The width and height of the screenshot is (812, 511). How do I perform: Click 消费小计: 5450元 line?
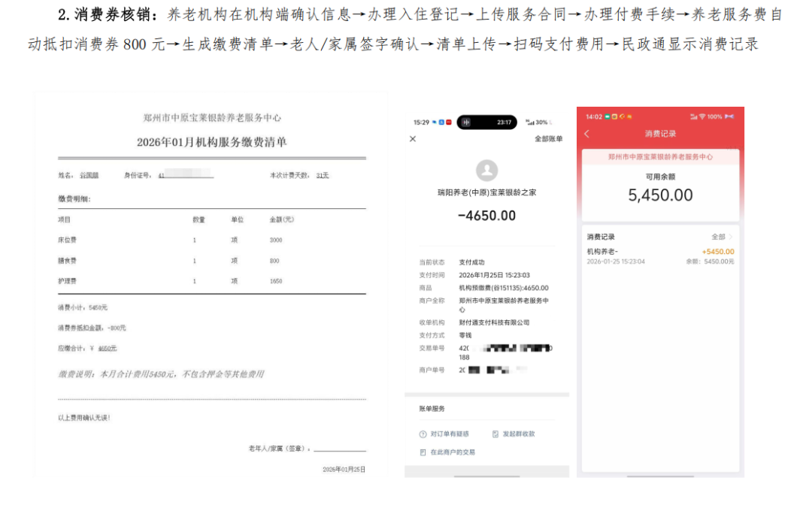click(83, 307)
